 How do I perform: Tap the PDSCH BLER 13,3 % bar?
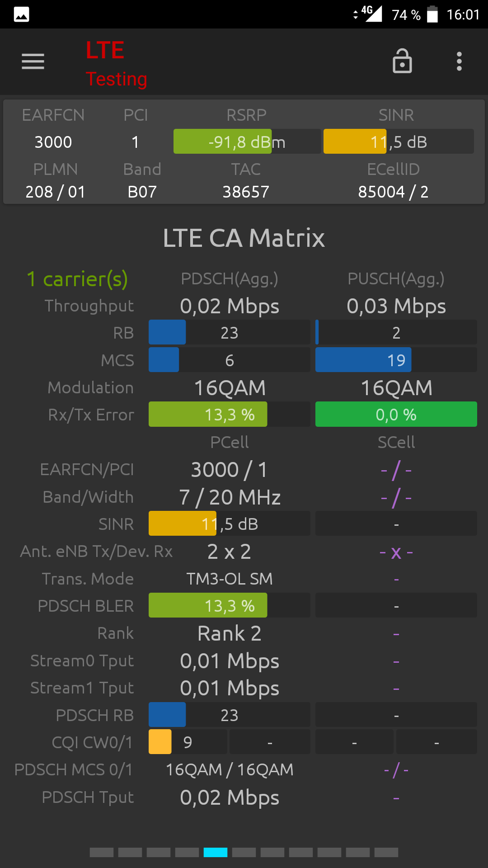point(230,605)
